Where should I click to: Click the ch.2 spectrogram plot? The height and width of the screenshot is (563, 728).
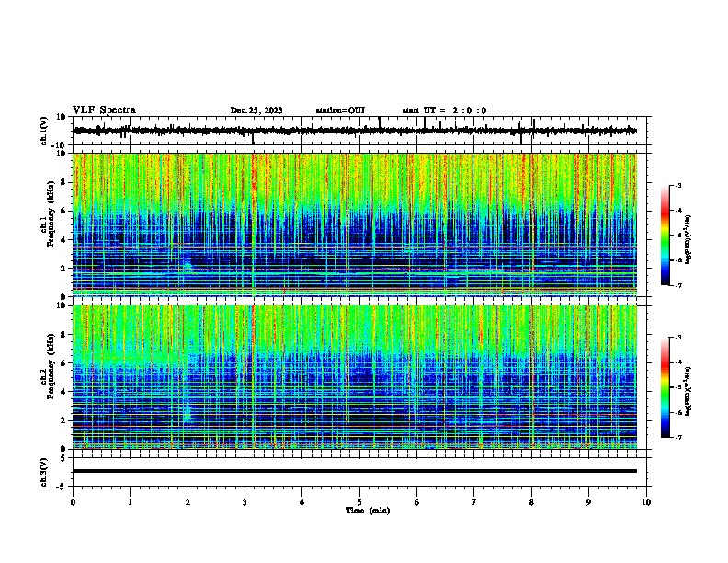click(355, 377)
